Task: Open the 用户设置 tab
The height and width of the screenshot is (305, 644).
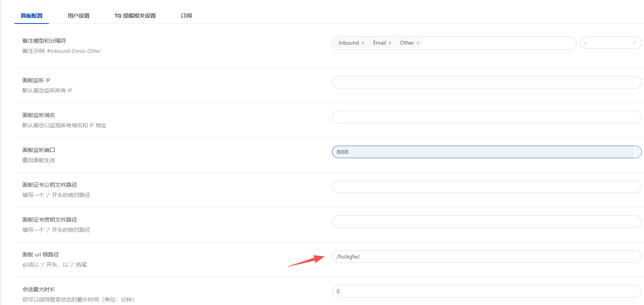Action: [x=79, y=16]
